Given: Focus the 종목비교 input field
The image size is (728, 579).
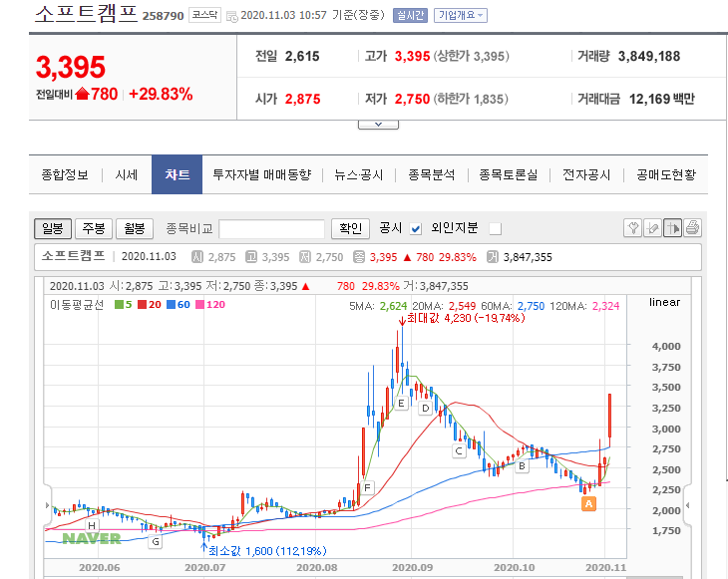Looking at the screenshot, I should click(271, 229).
